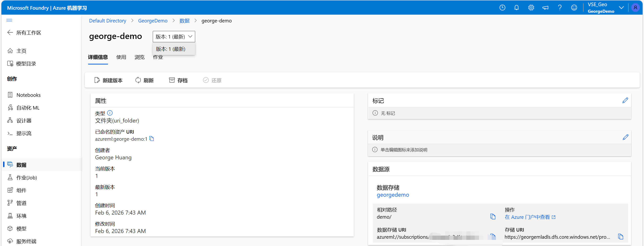
Task: Open the help menu via the ? icon
Action: (x=560, y=8)
